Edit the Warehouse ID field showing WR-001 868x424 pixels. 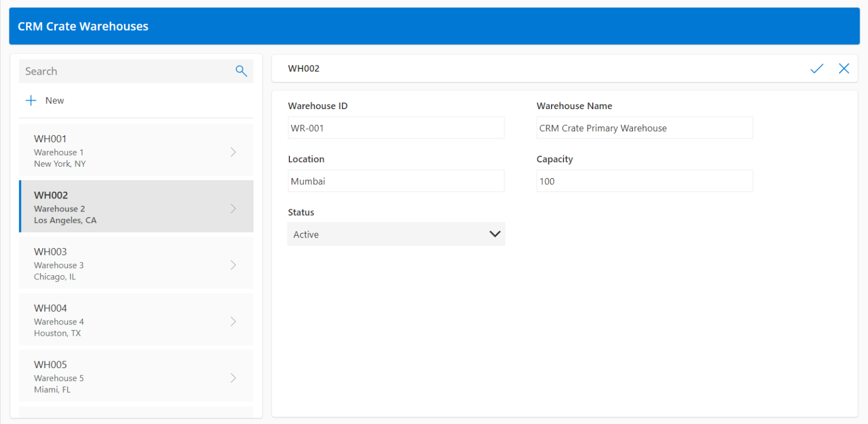(396, 127)
